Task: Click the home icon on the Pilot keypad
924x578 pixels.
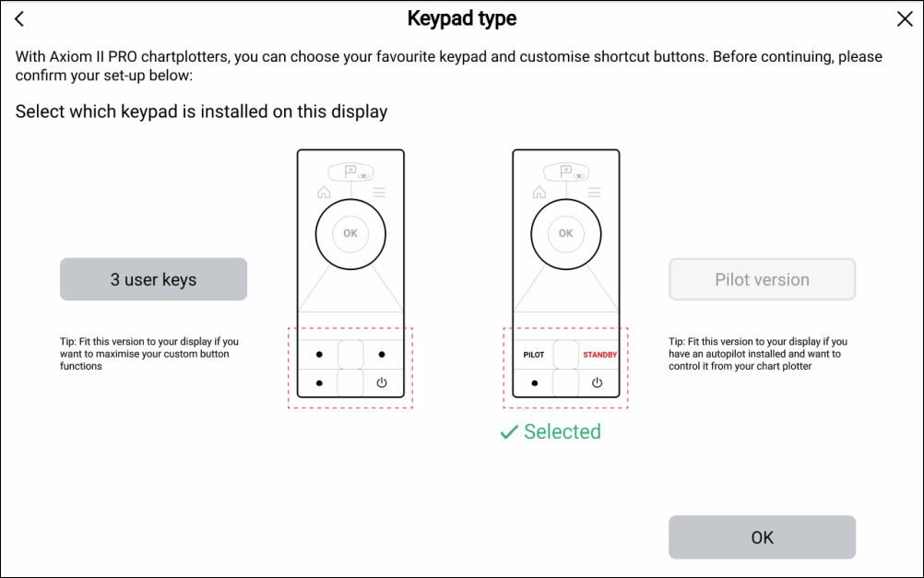Action: coord(539,193)
